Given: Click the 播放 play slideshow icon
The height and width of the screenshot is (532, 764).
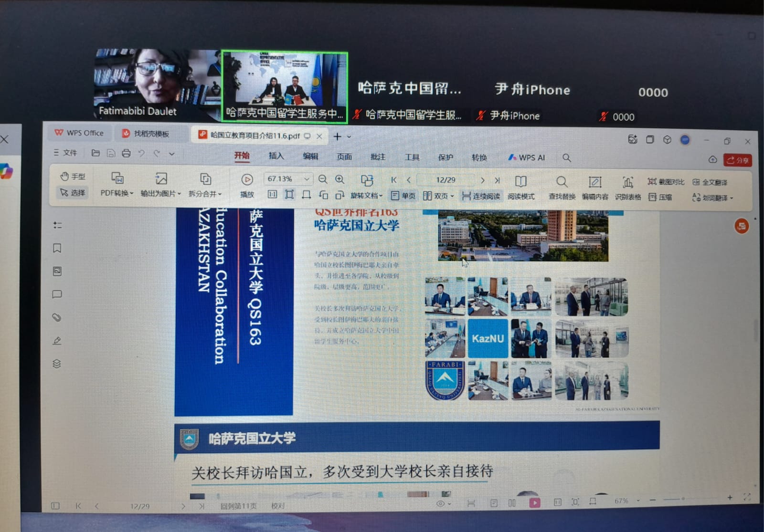Looking at the screenshot, I should 247,180.
